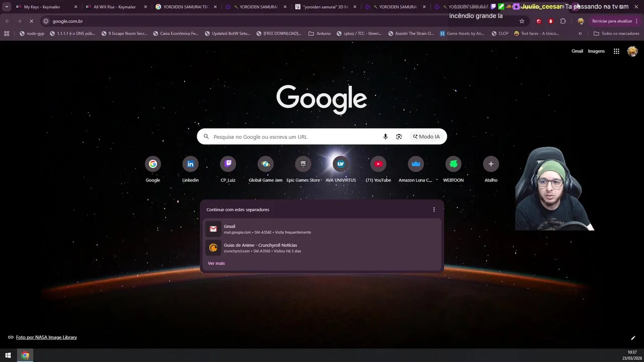Switch to the All Will Rise - Keymailer tab
Image resolution: width=644 pixels, height=362 pixels.
click(x=116, y=7)
